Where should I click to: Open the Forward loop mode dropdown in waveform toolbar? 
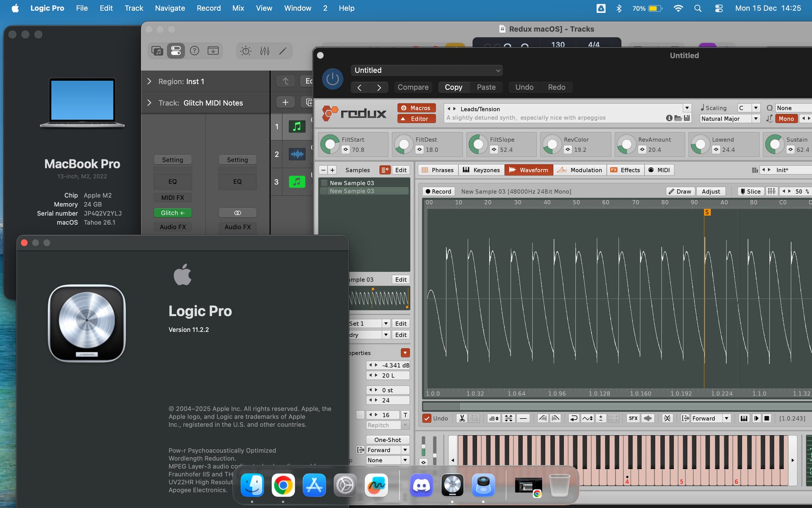(x=726, y=418)
